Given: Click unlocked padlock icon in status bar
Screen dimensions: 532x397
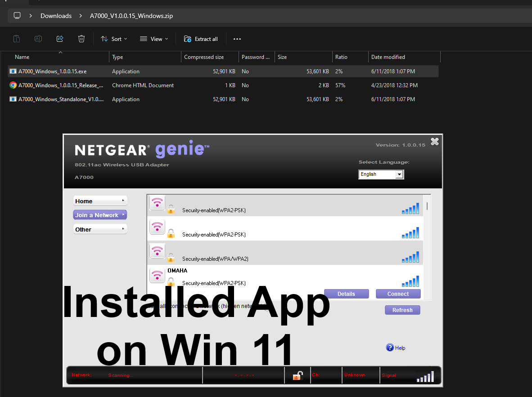Looking at the screenshot, I should 298,375.
